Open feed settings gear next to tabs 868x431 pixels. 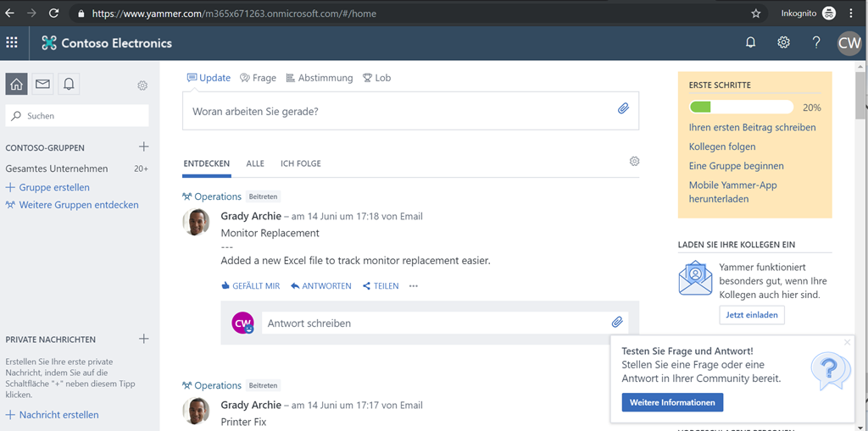pyautogui.click(x=634, y=161)
